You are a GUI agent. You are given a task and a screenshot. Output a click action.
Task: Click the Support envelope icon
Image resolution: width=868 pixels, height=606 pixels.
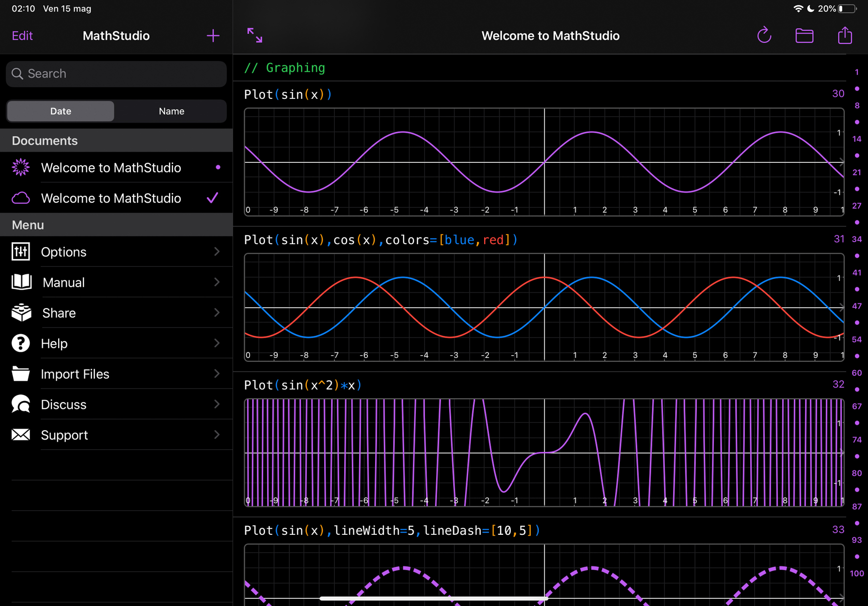point(21,435)
